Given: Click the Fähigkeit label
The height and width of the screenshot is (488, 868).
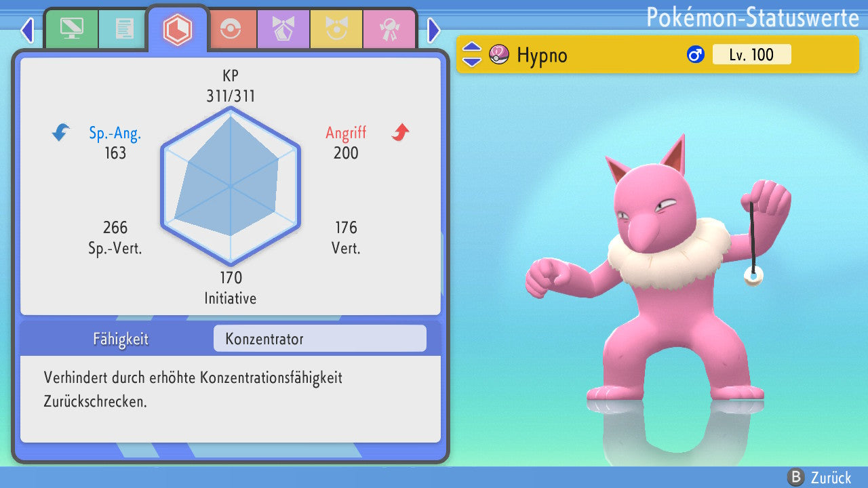Looking at the screenshot, I should click(x=121, y=339).
